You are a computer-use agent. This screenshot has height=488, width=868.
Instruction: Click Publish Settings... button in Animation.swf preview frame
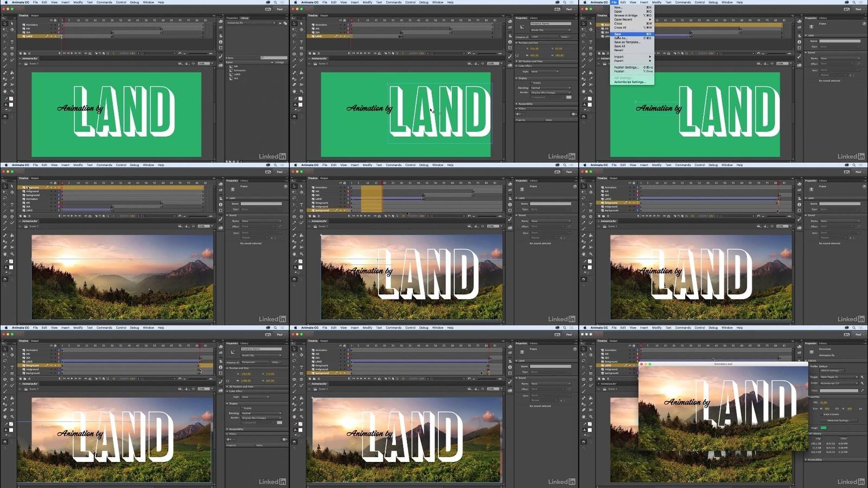coord(832,371)
